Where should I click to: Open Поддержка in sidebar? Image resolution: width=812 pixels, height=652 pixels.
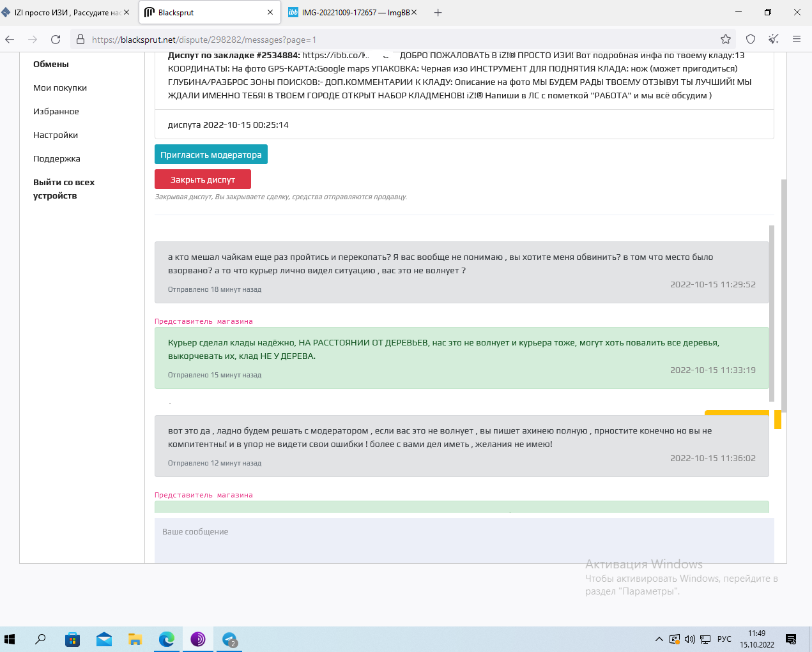tap(57, 158)
